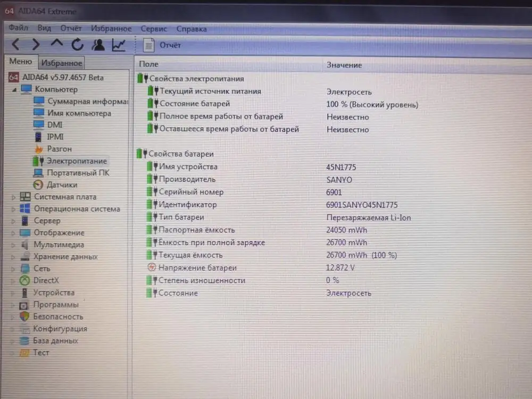This screenshot has height=399, width=532.
Task: Click the Конфигурация icon
Action: point(24,328)
